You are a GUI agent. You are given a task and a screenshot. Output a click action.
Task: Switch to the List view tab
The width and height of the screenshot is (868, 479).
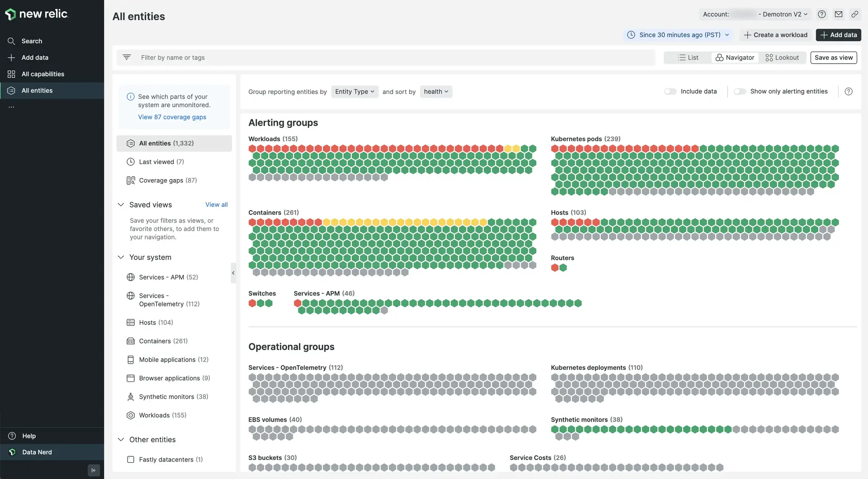click(x=688, y=57)
